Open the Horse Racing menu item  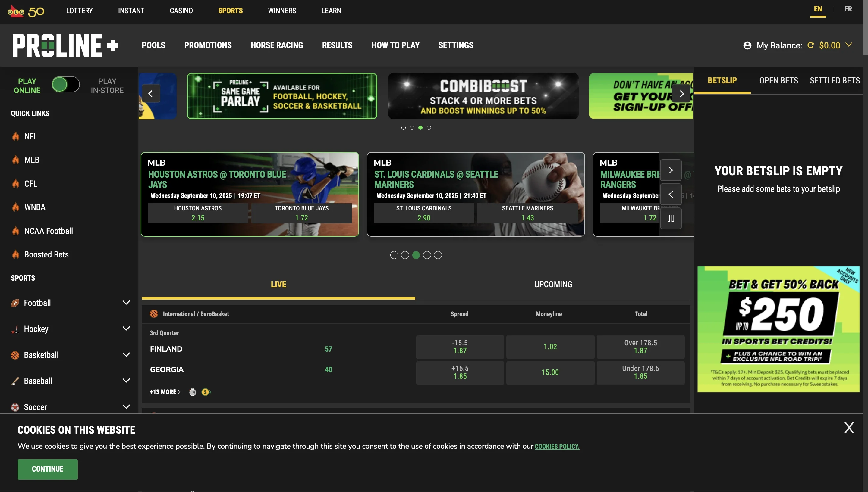[277, 45]
